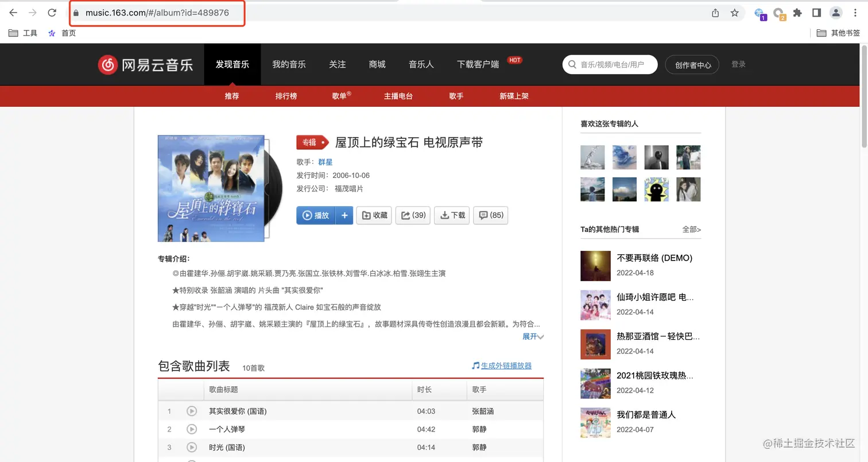The height and width of the screenshot is (462, 868).
Task: Open the artist link 群星
Action: coord(325,162)
